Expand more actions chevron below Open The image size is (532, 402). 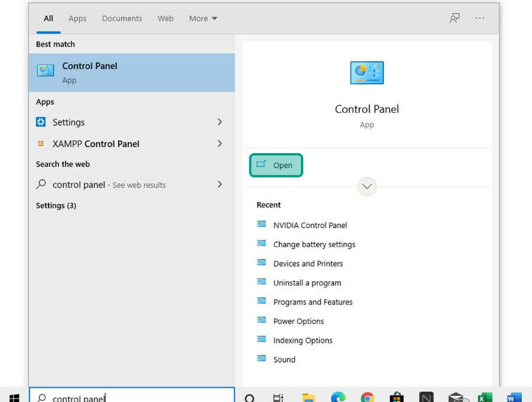(x=366, y=187)
